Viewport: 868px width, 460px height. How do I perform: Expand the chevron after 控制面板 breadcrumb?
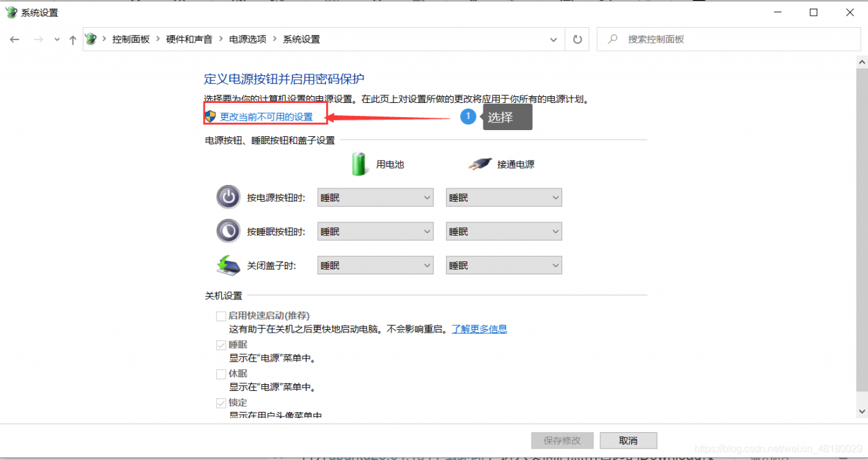pyautogui.click(x=158, y=39)
